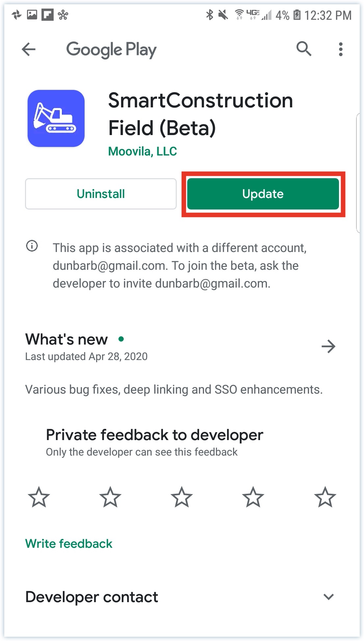Click the info icon beside account notice
The width and height of the screenshot is (364, 641).
point(32,246)
